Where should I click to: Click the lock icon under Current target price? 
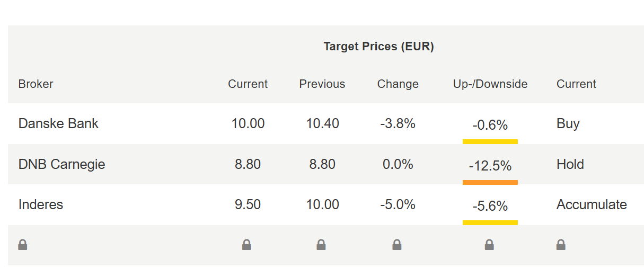point(246,245)
